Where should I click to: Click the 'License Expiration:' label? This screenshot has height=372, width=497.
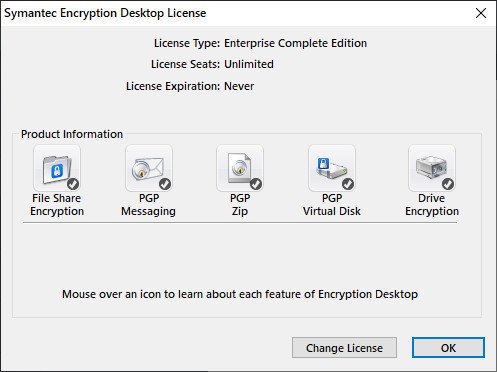[173, 86]
